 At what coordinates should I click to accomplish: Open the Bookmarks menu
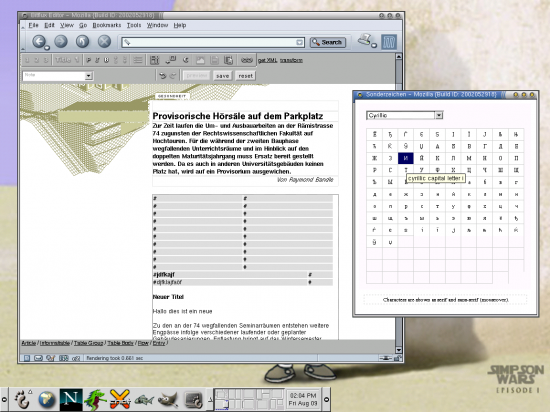tap(107, 25)
